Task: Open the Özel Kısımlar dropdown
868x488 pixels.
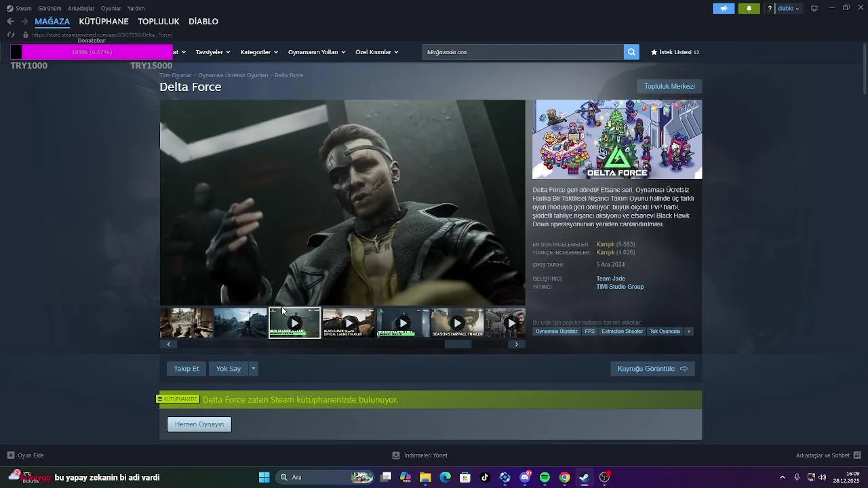Action: (377, 52)
